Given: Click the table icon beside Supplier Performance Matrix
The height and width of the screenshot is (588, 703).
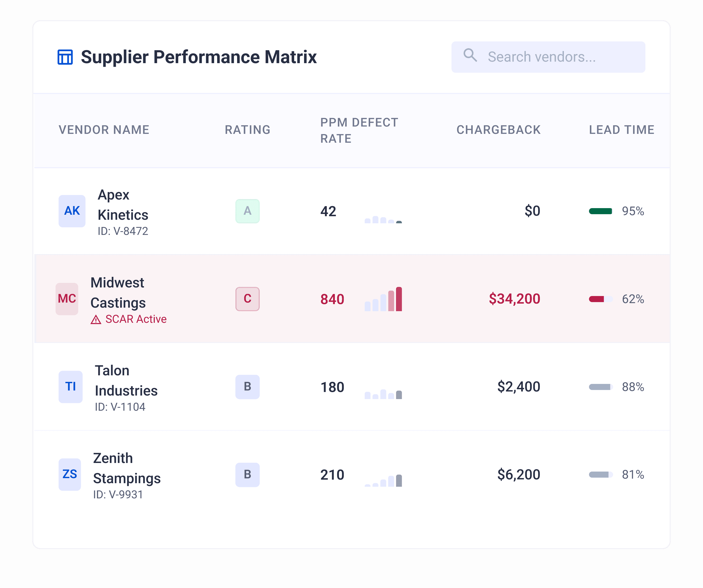Looking at the screenshot, I should click(65, 57).
